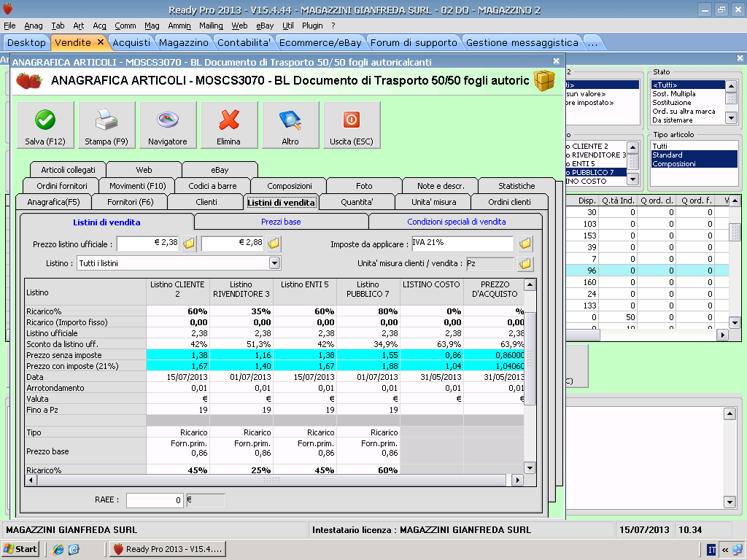Image resolution: width=747 pixels, height=560 pixels.
Task: Click the green checkmark Salva (F12) icon
Action: pos(45,120)
